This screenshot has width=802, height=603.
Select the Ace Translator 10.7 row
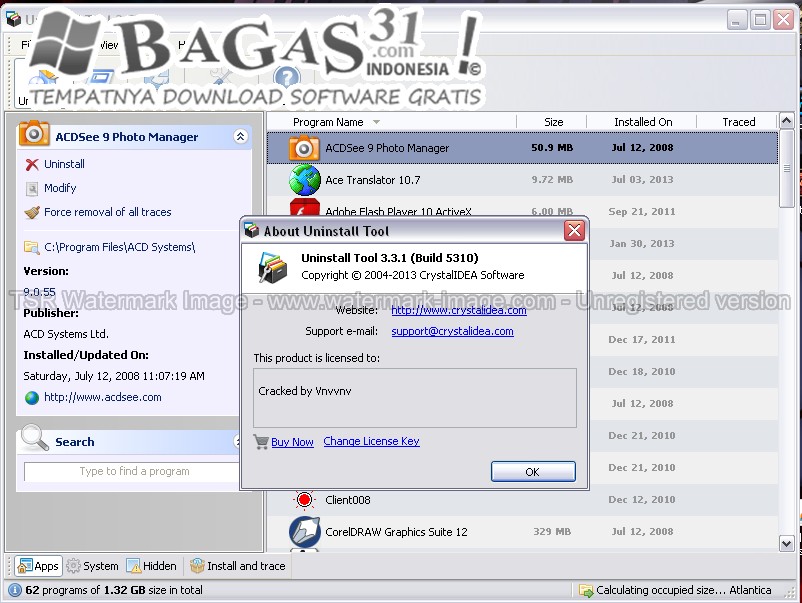click(x=522, y=180)
